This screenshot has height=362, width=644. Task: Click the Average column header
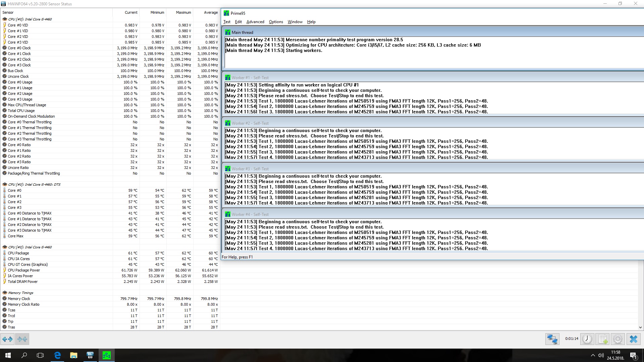[x=207, y=12]
